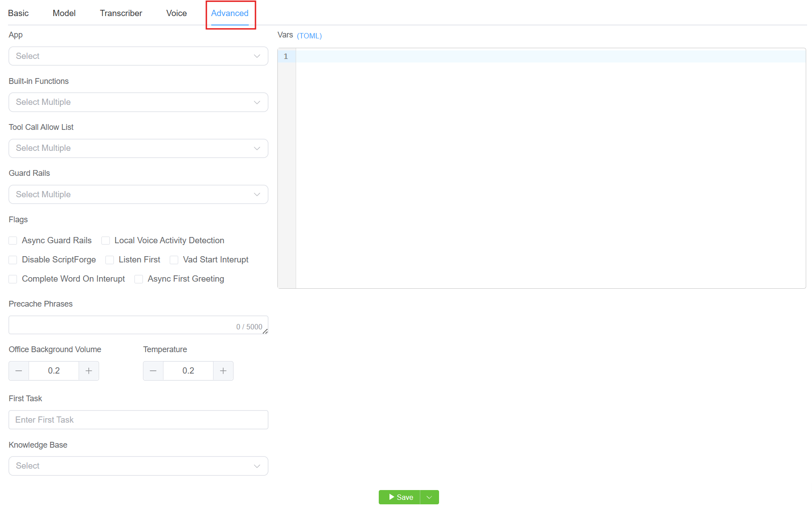Increase Office Background Volume with plus button
Viewport: 812px width, 507px height.
point(89,371)
